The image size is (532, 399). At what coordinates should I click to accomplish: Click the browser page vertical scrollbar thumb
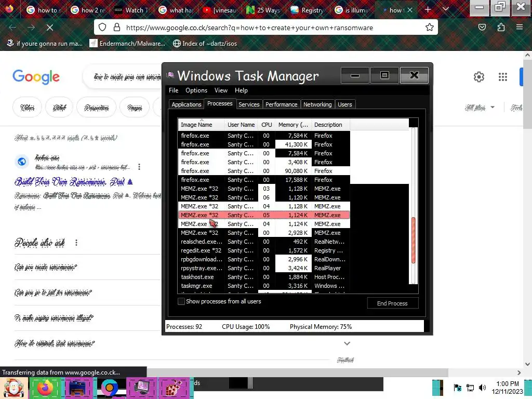[x=527, y=94]
